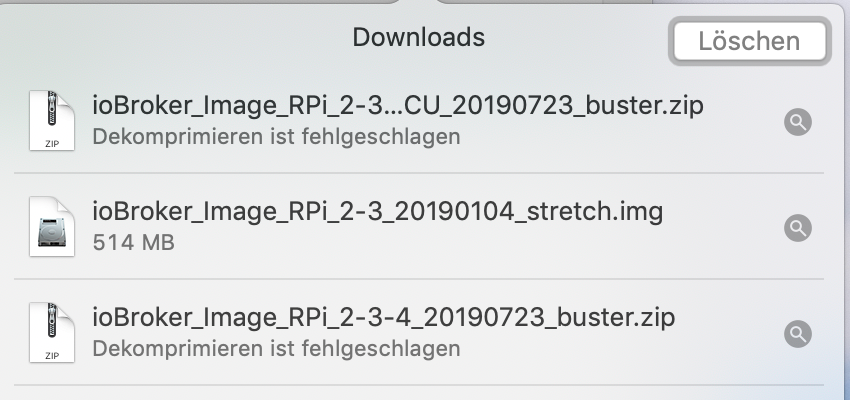The width and height of the screenshot is (850, 400).
Task: Select ioBroker_Image_RPi_2-3-4_20190723_buster.zip filename
Action: [x=383, y=319]
